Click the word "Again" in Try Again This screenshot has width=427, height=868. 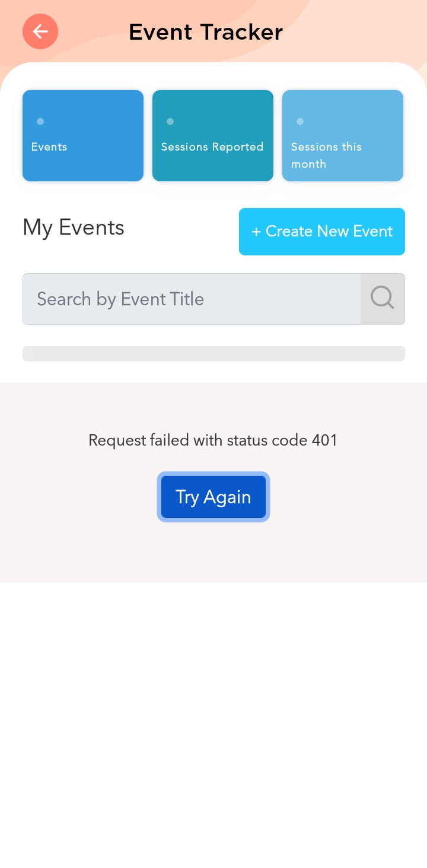click(x=227, y=497)
